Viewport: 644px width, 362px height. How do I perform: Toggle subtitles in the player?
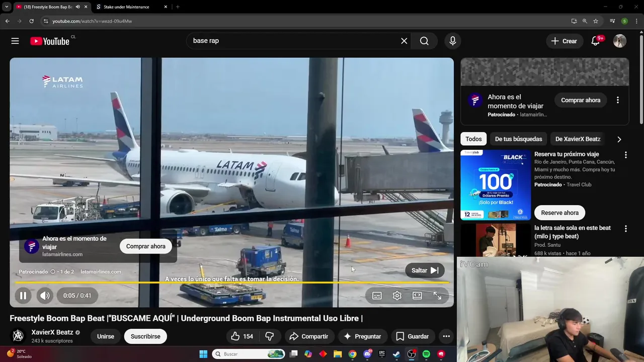(x=377, y=296)
